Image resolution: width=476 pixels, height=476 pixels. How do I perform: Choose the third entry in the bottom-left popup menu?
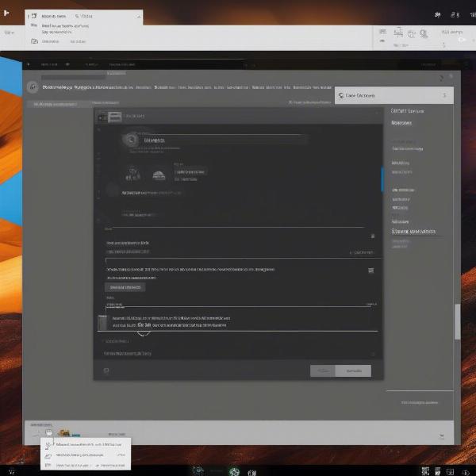(86, 465)
